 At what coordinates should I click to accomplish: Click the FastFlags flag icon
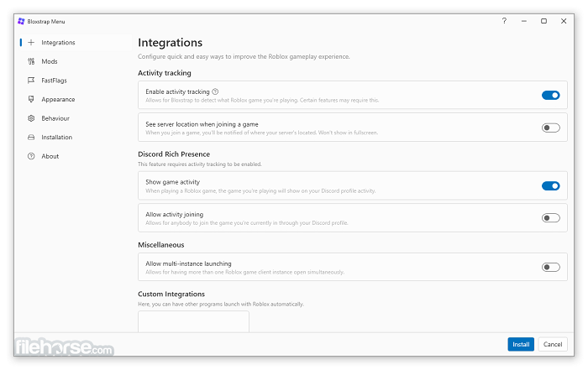(x=31, y=81)
